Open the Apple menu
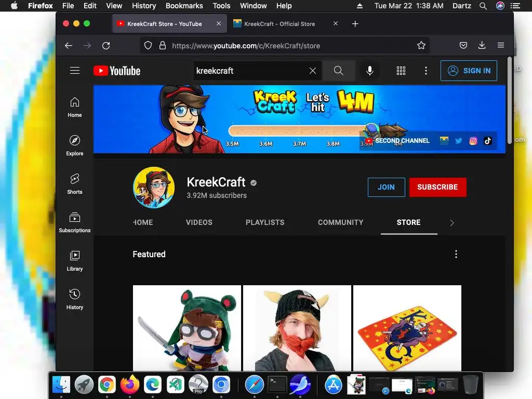 click(14, 6)
